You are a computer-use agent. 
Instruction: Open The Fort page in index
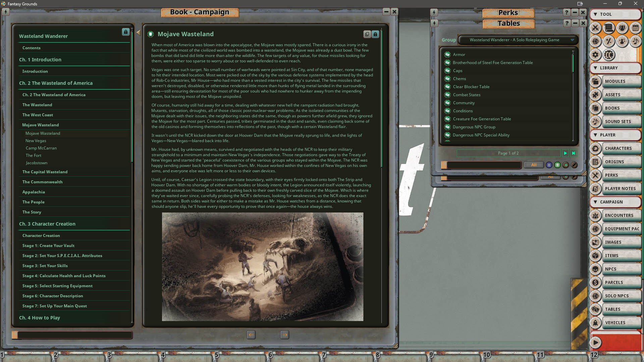point(34,156)
